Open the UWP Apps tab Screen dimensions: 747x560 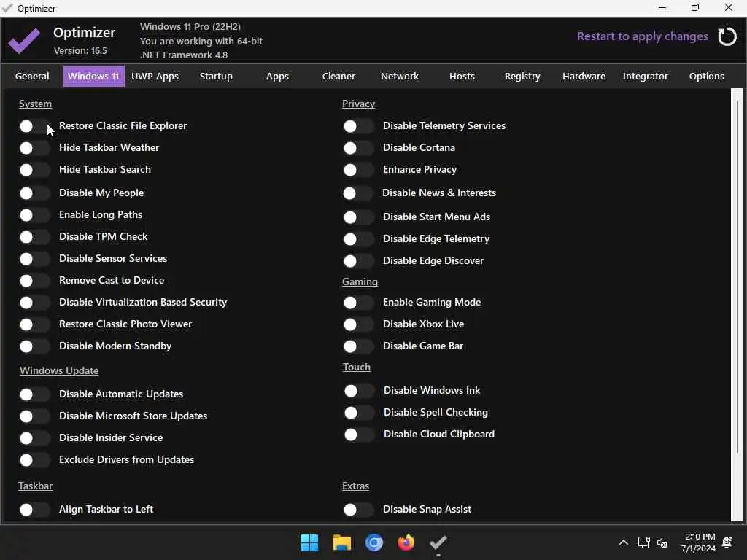click(x=155, y=76)
